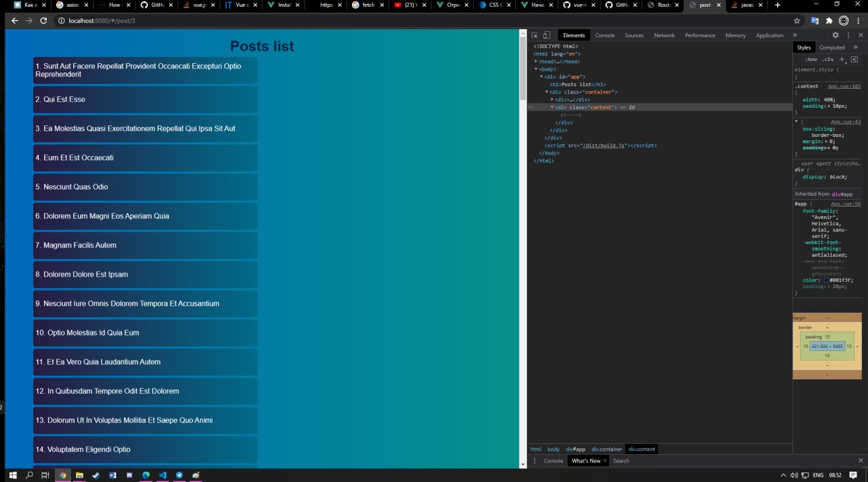Switch to the axios browser tab
868x482 pixels.
tap(73, 5)
